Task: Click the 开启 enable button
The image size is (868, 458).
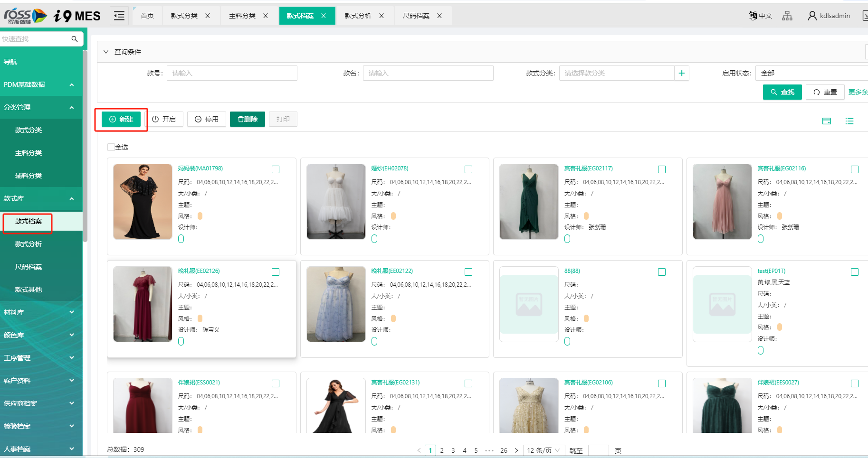Action: (x=164, y=119)
